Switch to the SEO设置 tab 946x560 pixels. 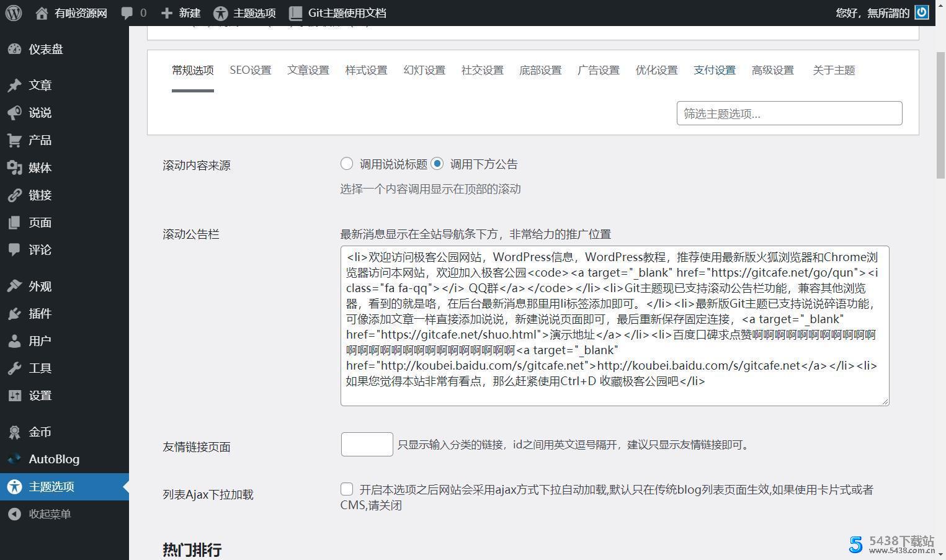tap(250, 70)
